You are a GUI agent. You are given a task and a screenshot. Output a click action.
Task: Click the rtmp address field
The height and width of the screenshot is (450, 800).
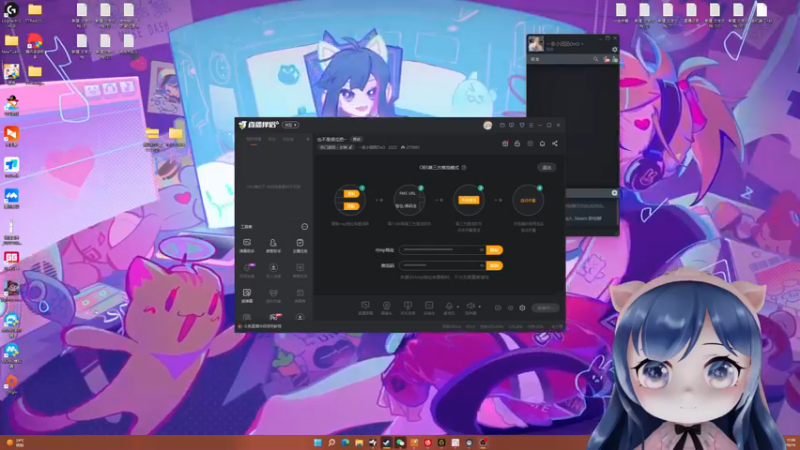coord(442,250)
